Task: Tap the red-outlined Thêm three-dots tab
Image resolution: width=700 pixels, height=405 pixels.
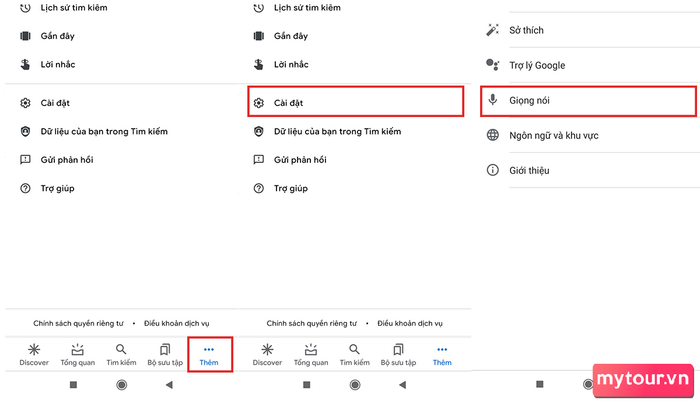Action: (x=209, y=355)
